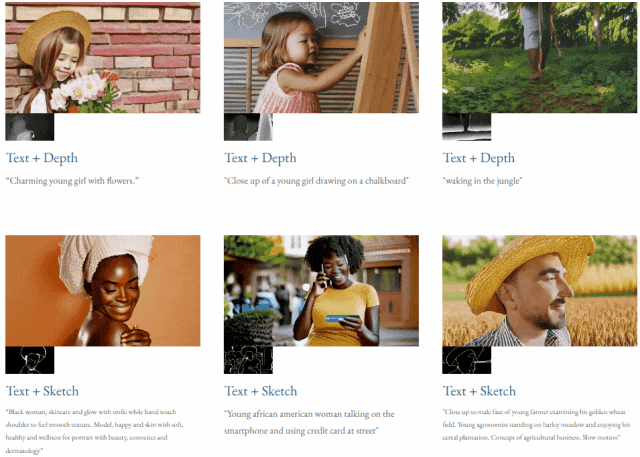Open the sketch thumbnail under smartphone woman
The height and width of the screenshot is (457, 640).
coord(248,360)
